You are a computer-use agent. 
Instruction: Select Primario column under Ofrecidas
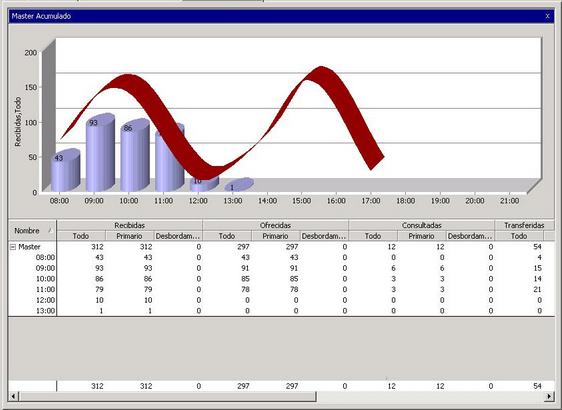click(x=275, y=236)
